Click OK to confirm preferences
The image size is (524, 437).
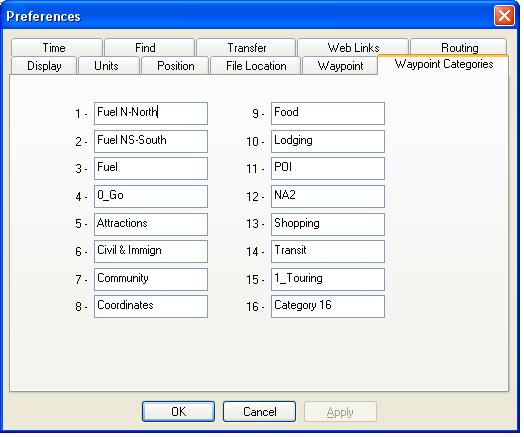[178, 411]
